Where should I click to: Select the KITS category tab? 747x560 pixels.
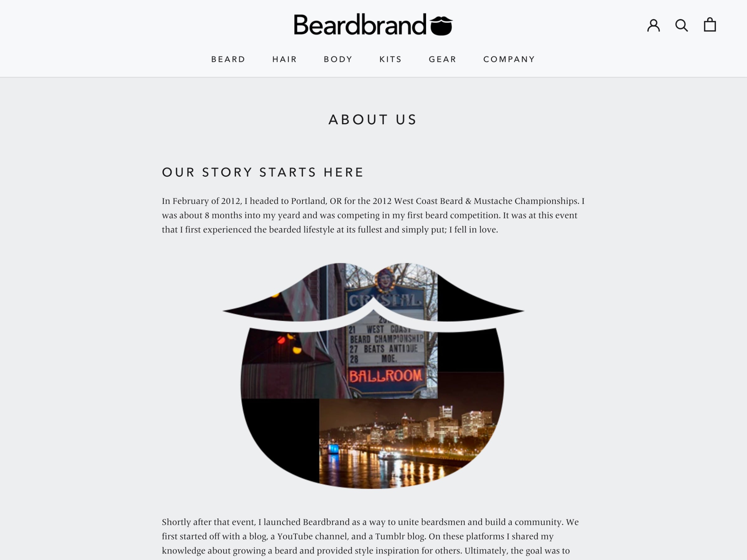tap(391, 59)
